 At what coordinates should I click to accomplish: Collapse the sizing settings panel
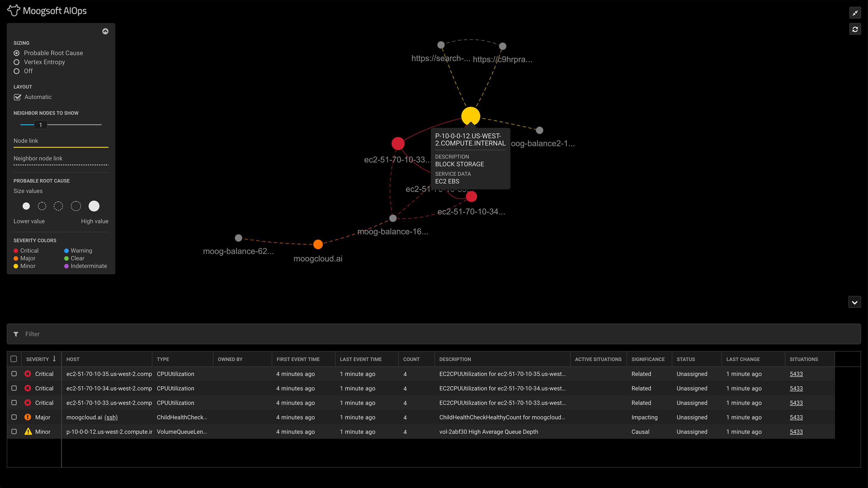click(105, 31)
